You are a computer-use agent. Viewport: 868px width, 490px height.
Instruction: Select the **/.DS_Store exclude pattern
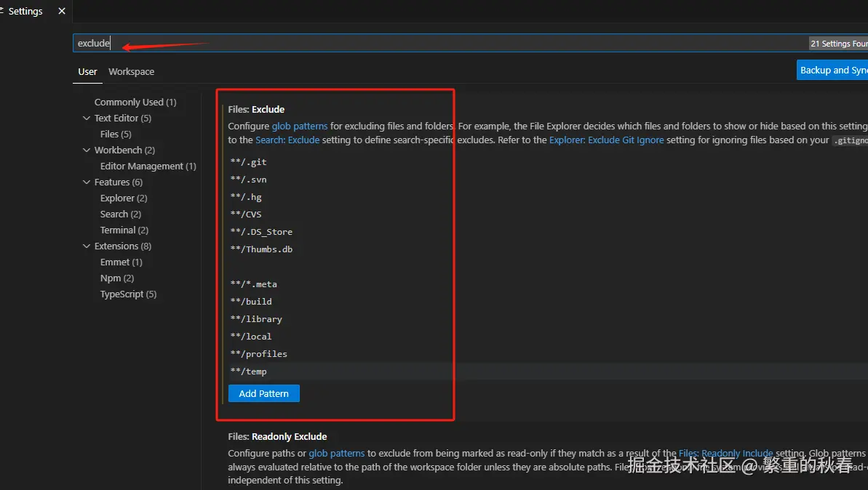[x=261, y=233]
